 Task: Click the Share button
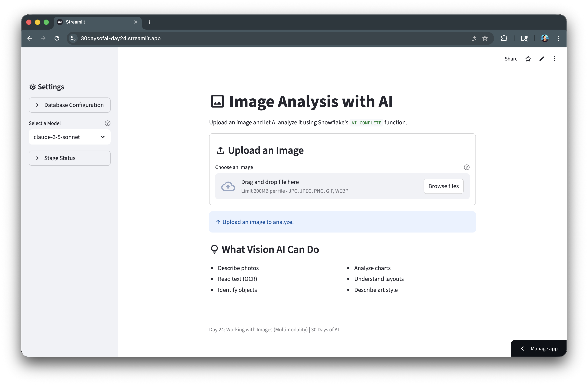(511, 59)
